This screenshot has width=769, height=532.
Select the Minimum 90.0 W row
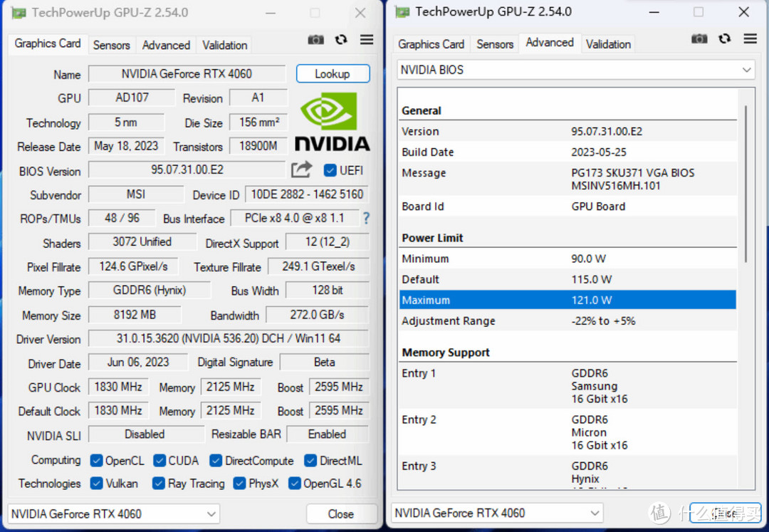point(567,259)
